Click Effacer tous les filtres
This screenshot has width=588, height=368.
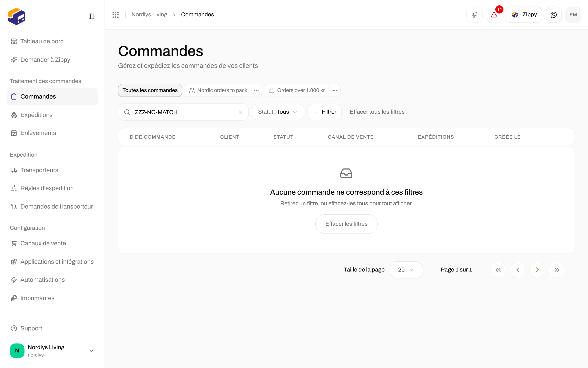pyautogui.click(x=377, y=112)
